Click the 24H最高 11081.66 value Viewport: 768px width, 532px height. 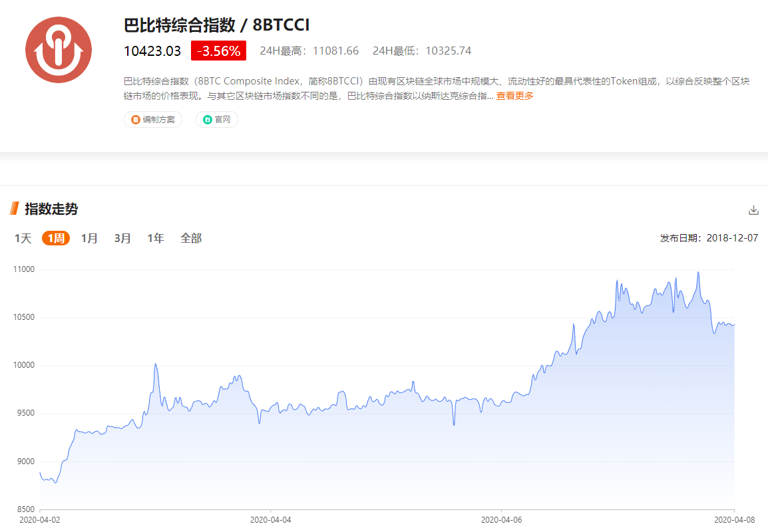[309, 51]
